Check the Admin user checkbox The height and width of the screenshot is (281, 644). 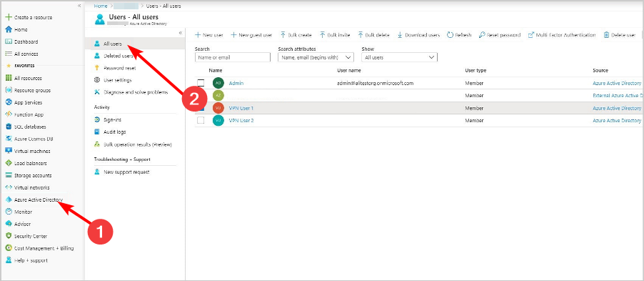(201, 83)
